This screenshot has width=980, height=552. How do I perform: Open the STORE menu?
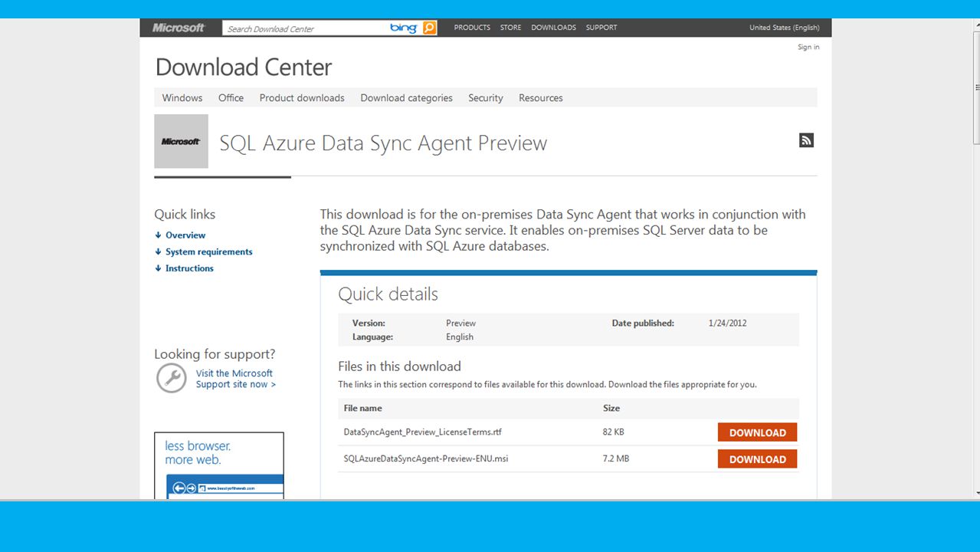click(x=510, y=28)
